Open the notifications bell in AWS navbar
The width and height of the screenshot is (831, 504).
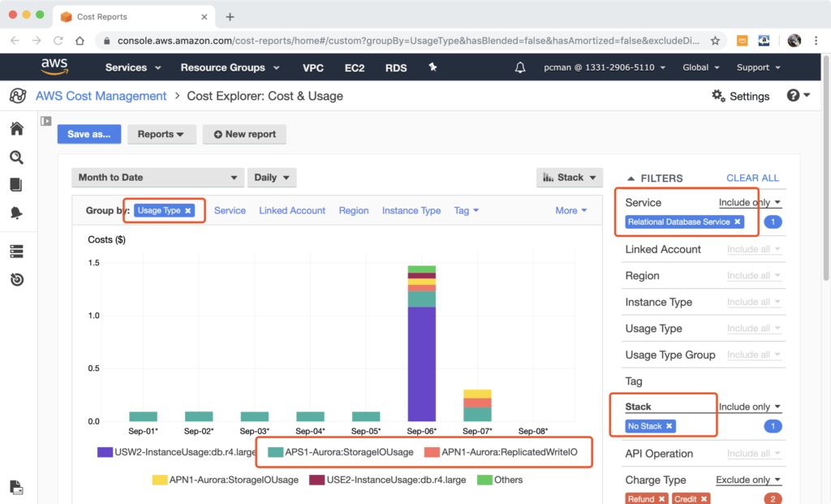[x=520, y=67]
